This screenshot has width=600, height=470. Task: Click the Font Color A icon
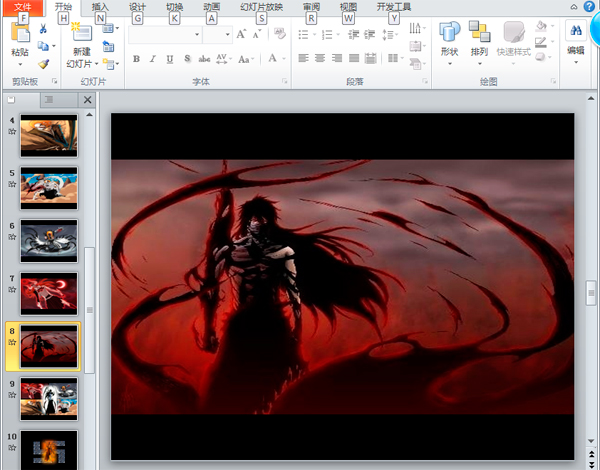pos(272,59)
